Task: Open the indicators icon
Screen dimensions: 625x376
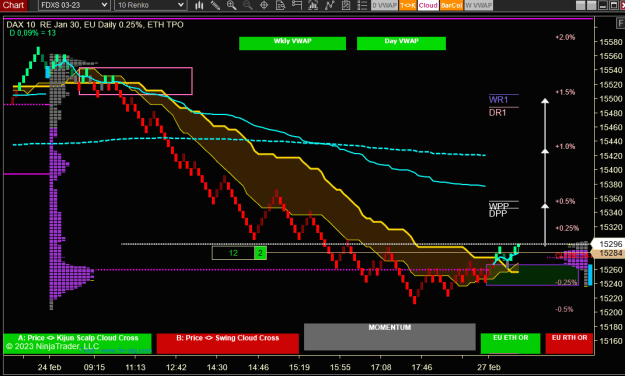Action: (x=329, y=5)
